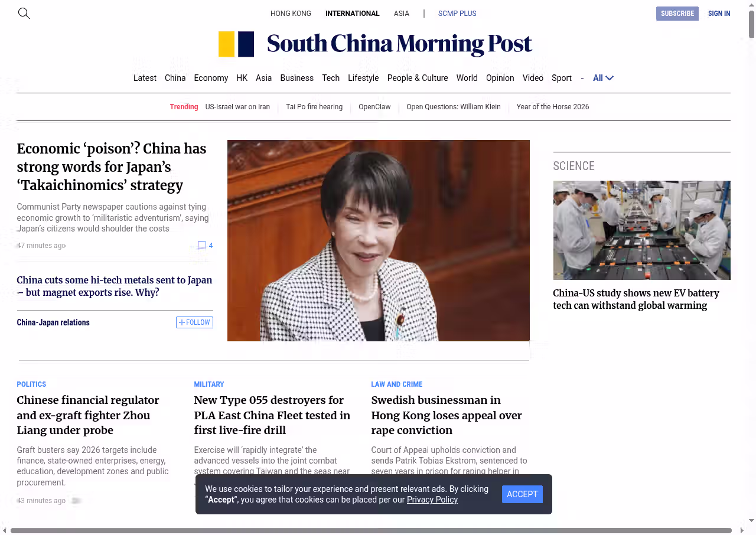Open the Tech section in navigation
Viewport: 756px width, 535px height.
pyautogui.click(x=331, y=78)
